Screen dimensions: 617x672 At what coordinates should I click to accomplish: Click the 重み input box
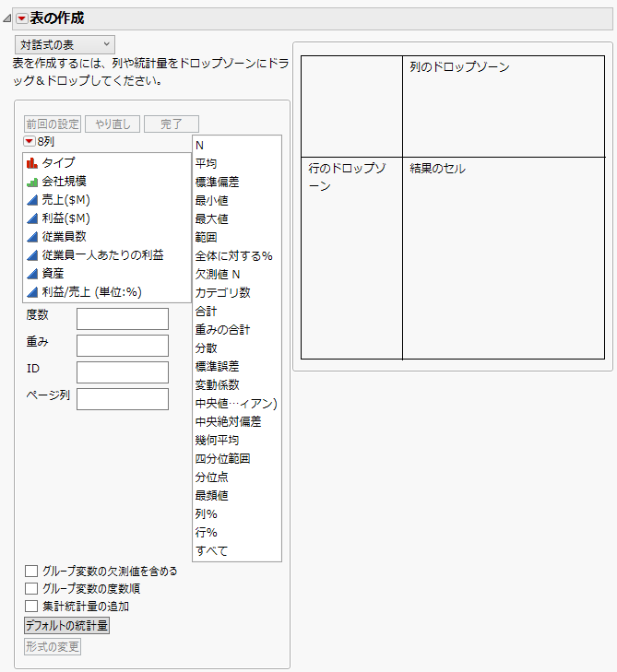click(x=123, y=346)
